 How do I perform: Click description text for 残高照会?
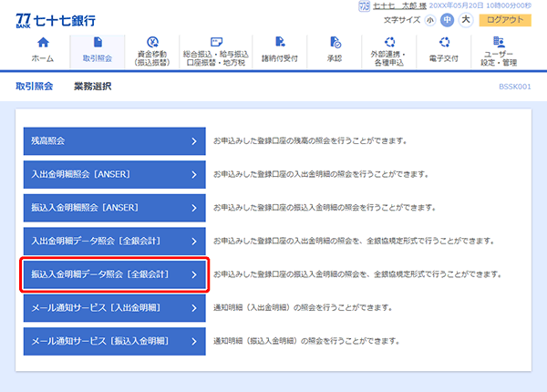[310, 141]
